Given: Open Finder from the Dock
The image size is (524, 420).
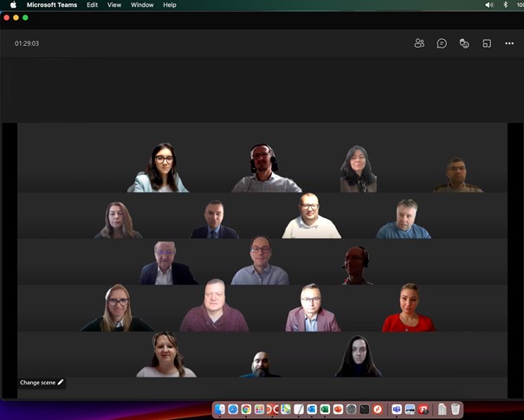Looking at the screenshot, I should 220,410.
